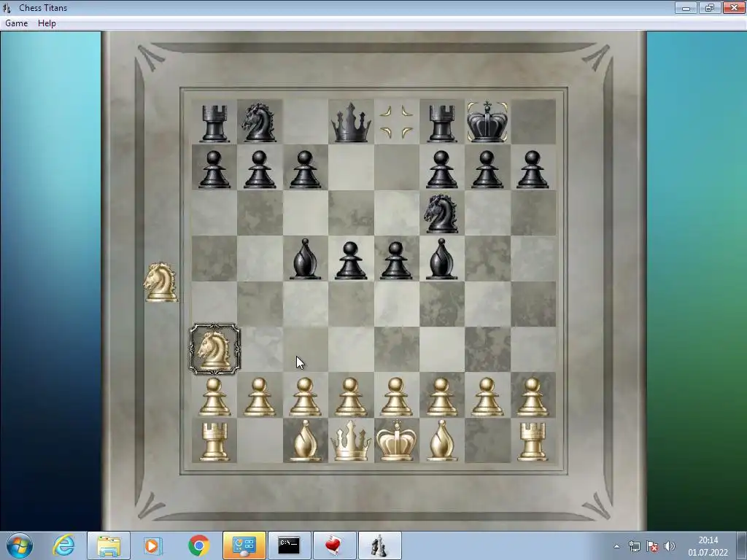Select the white pawn on g2

coord(487,397)
